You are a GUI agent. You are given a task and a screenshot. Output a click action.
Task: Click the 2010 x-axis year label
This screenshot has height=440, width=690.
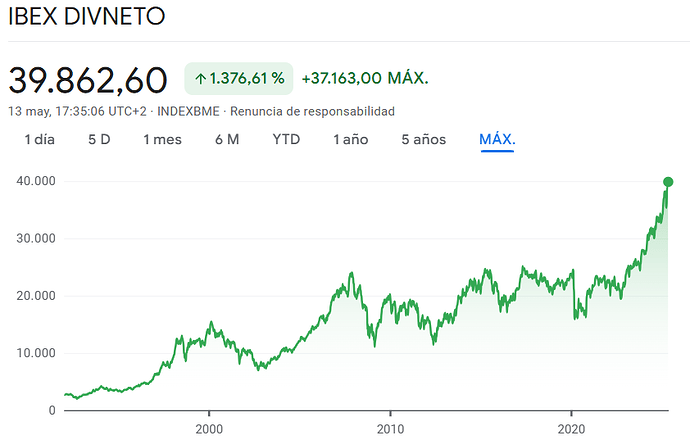click(x=390, y=428)
